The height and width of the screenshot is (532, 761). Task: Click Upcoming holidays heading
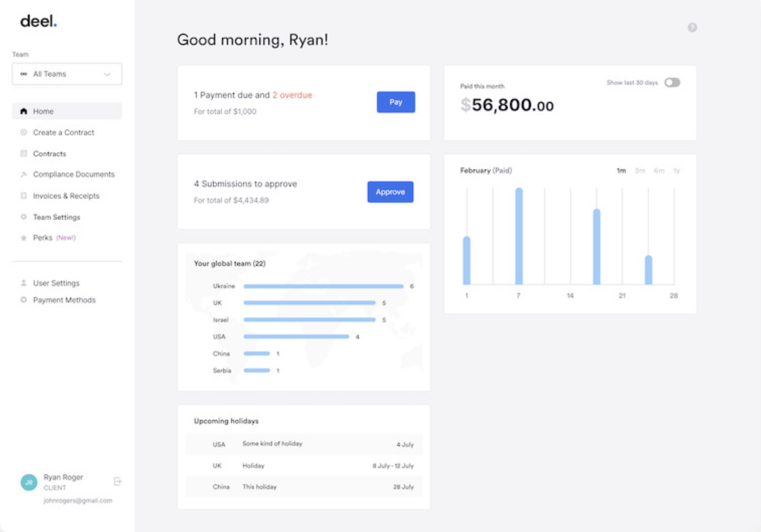pos(226,421)
